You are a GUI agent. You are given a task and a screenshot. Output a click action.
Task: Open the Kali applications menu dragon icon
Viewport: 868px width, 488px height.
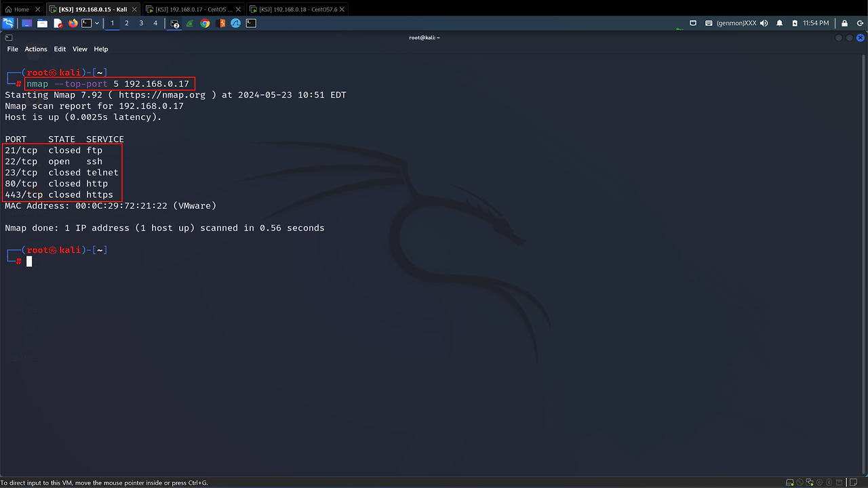(8, 23)
